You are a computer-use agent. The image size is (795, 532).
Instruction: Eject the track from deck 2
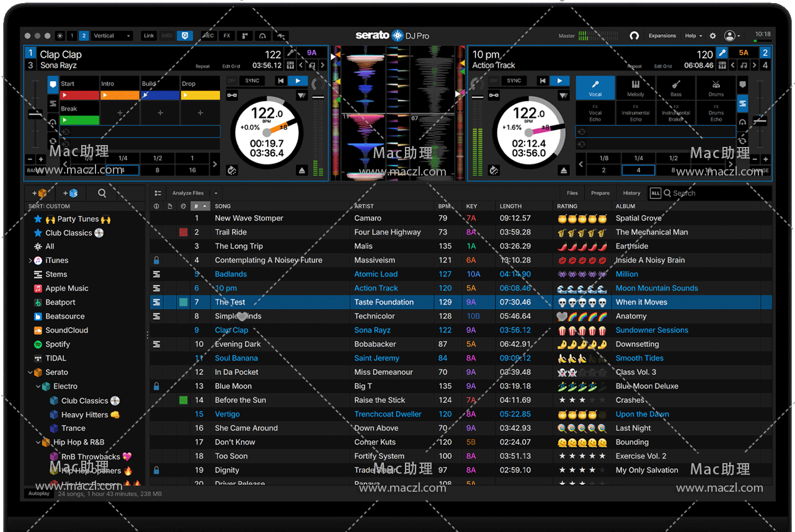click(x=564, y=170)
